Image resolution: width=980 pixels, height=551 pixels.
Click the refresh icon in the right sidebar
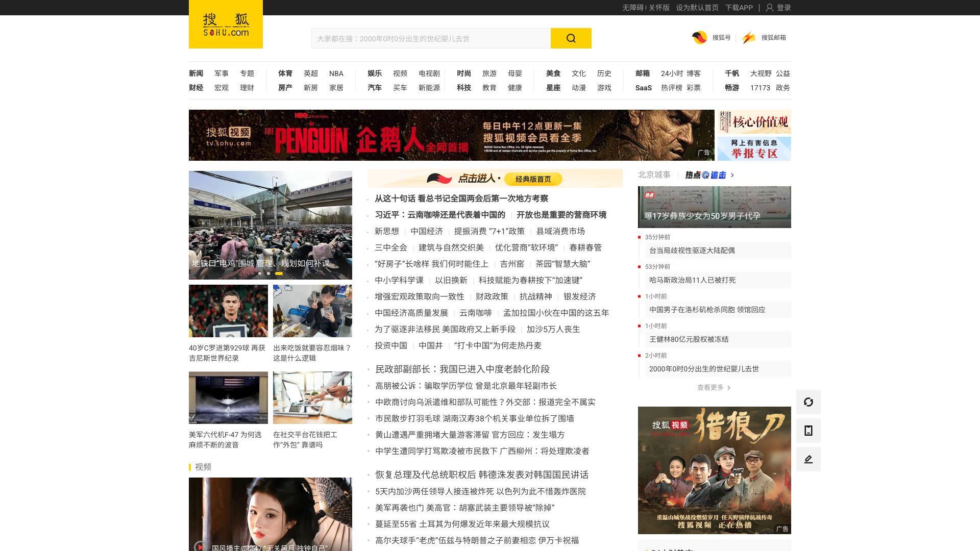(x=808, y=402)
